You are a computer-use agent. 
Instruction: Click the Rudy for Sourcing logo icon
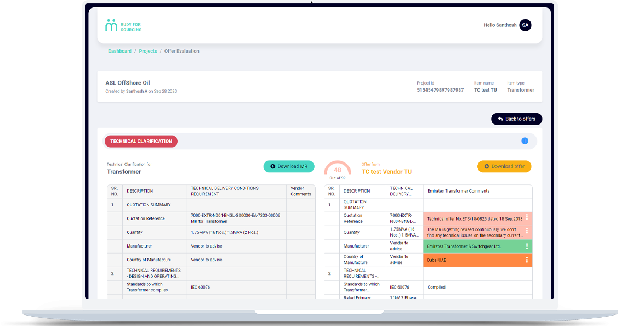[111, 25]
